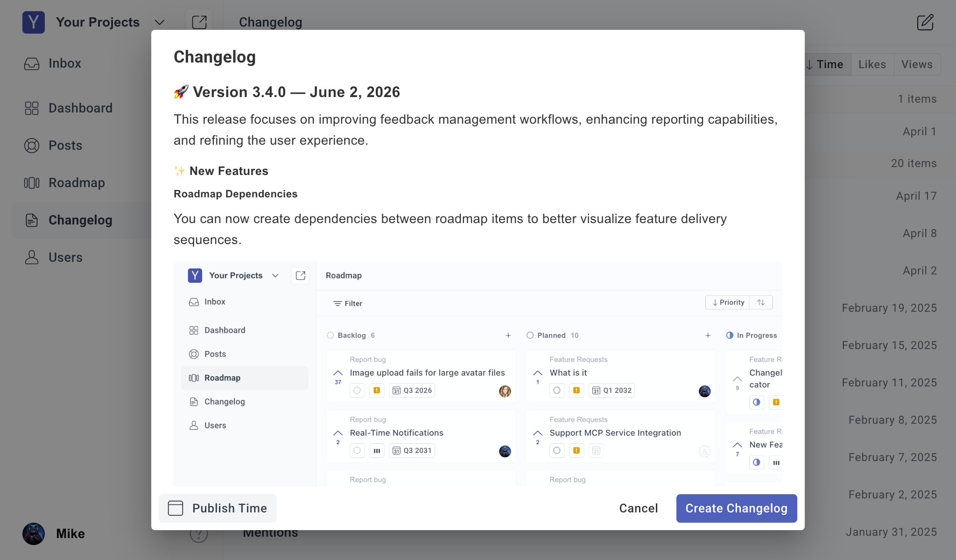Click the Changelog title field in dialog
The width and height of the screenshot is (956, 560).
tap(215, 57)
